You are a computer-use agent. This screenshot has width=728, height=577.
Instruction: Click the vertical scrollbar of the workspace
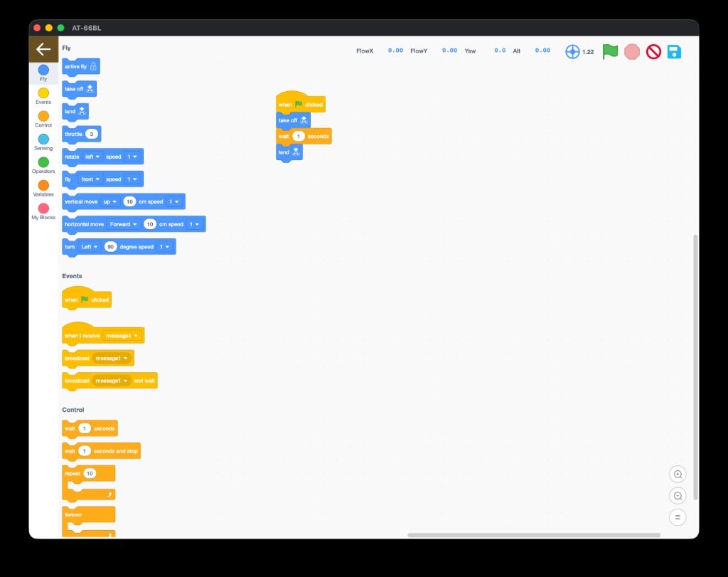(695, 367)
